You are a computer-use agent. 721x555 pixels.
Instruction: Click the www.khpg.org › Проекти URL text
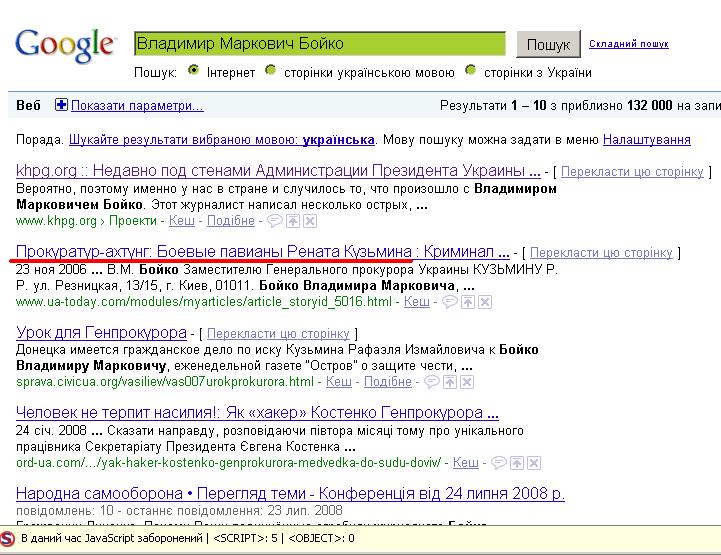pyautogui.click(x=86, y=221)
